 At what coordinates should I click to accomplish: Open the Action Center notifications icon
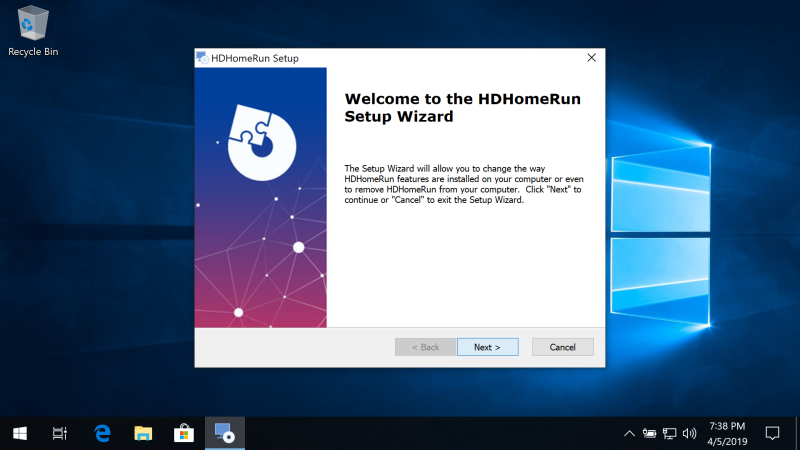772,434
